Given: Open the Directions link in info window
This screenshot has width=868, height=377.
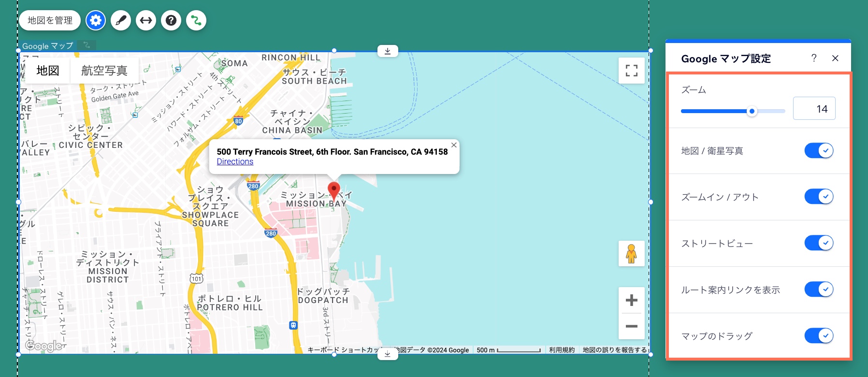Looking at the screenshot, I should (235, 161).
